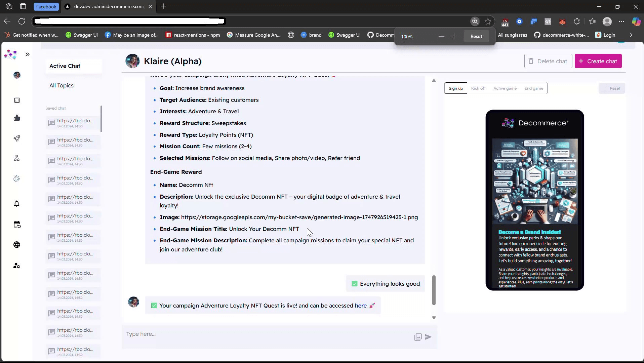Open the 'May be an image of...' bookmark
Image resolution: width=644 pixels, height=363 pixels.
point(132,35)
